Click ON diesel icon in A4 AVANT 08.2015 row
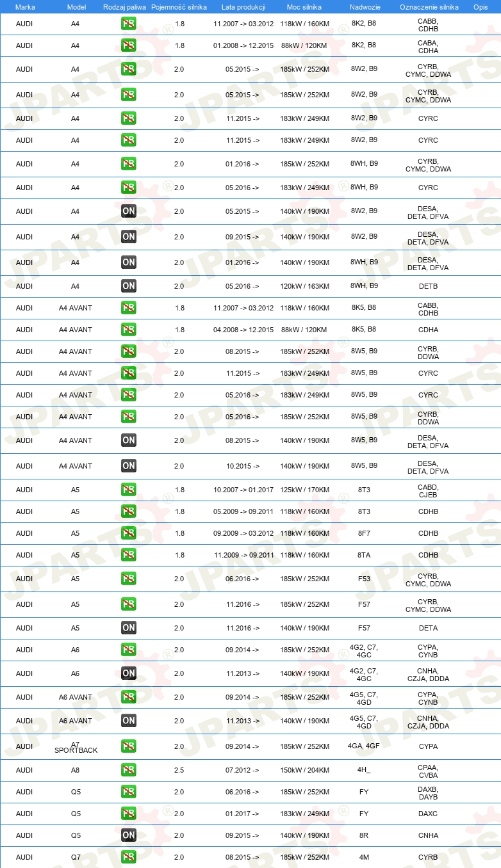501x868 pixels. [x=129, y=440]
